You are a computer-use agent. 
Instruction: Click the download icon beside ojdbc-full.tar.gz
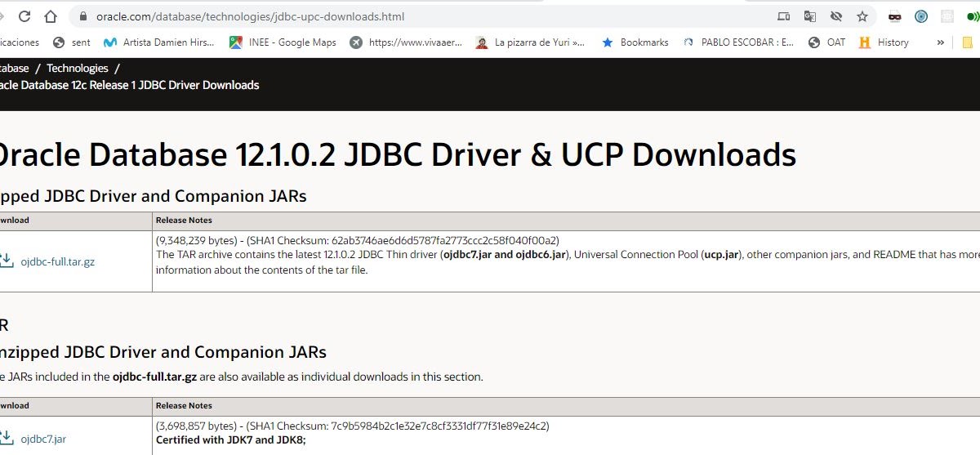(x=7, y=261)
